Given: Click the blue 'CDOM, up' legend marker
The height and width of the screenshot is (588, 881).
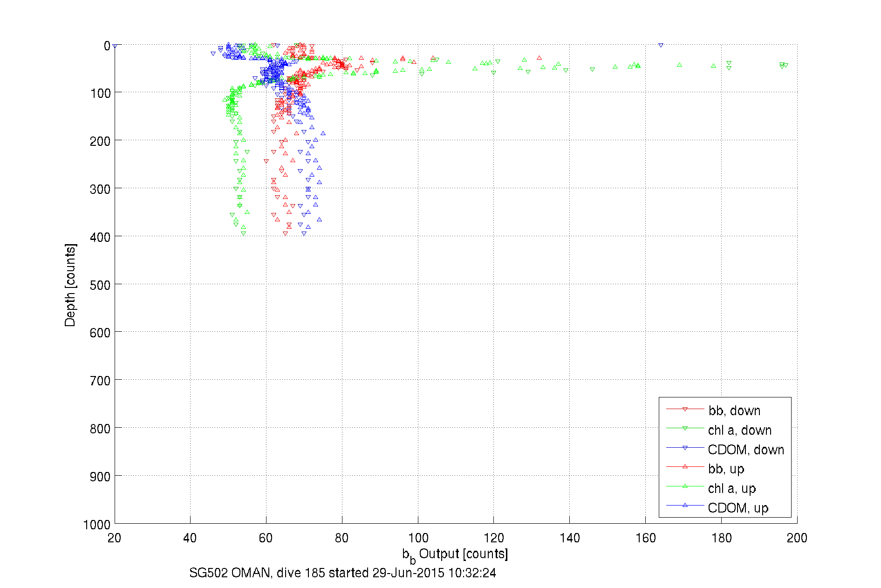Looking at the screenshot, I should tap(685, 505).
